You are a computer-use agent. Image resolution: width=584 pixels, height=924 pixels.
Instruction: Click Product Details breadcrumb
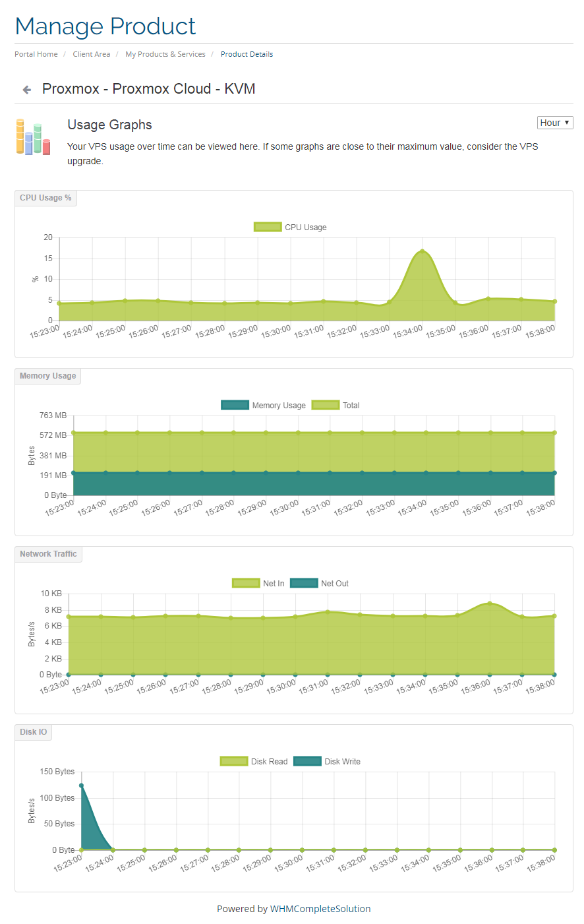pos(247,54)
